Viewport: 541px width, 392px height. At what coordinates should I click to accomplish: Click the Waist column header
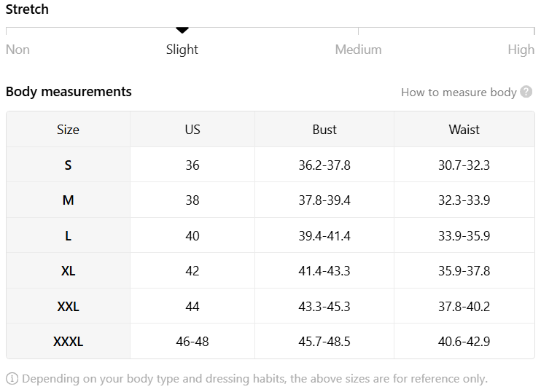click(464, 130)
